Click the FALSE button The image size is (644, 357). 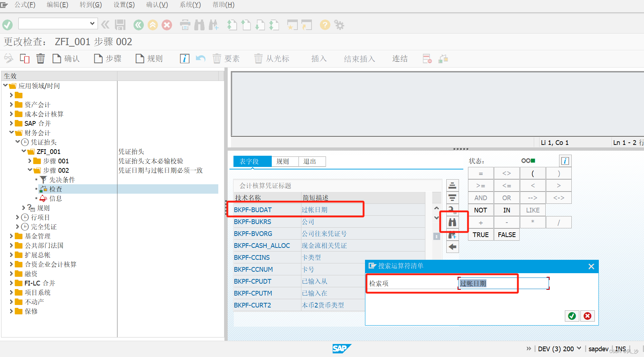click(x=507, y=235)
